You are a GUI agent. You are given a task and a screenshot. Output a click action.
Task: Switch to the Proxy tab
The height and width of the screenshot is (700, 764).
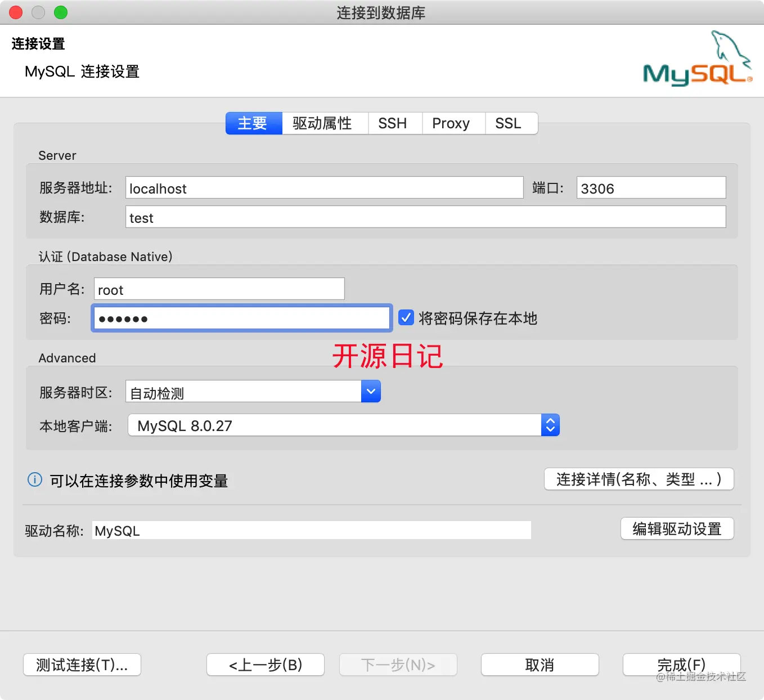click(453, 123)
